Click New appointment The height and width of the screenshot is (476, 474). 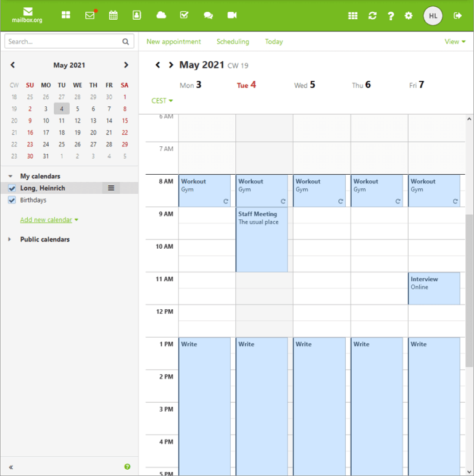coord(173,42)
